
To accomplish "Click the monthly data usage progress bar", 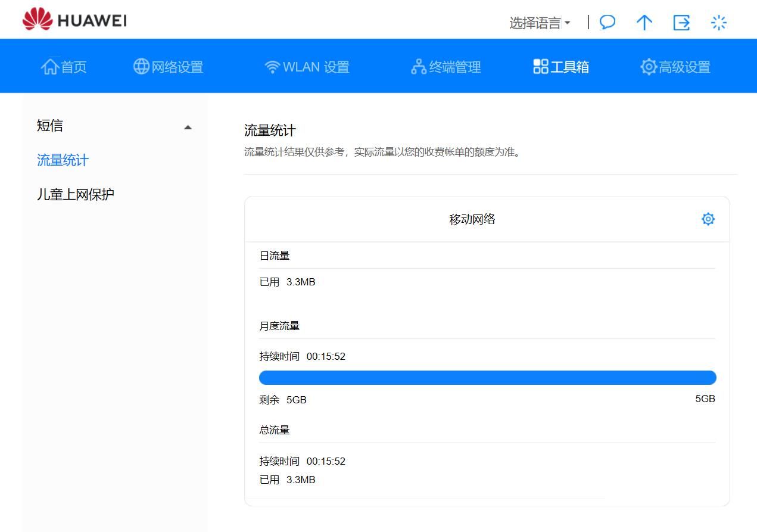I will pos(487,378).
